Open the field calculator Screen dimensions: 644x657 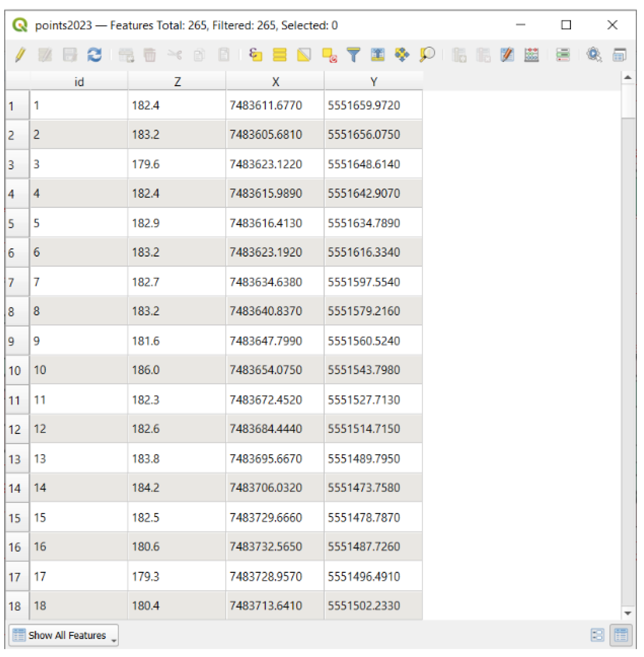(x=531, y=55)
